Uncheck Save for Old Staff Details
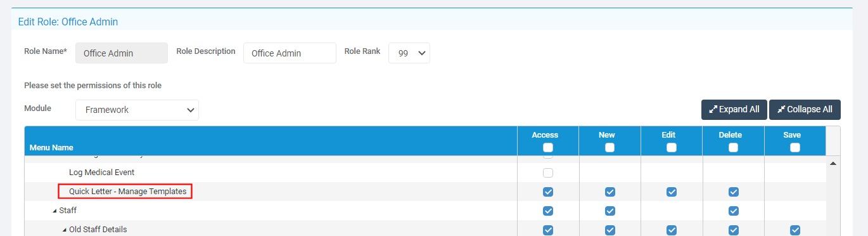The height and width of the screenshot is (236, 868). tap(795, 230)
